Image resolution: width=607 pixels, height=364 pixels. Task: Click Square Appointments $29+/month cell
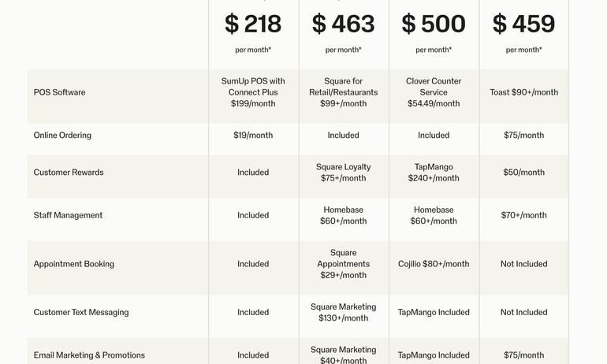tap(343, 264)
